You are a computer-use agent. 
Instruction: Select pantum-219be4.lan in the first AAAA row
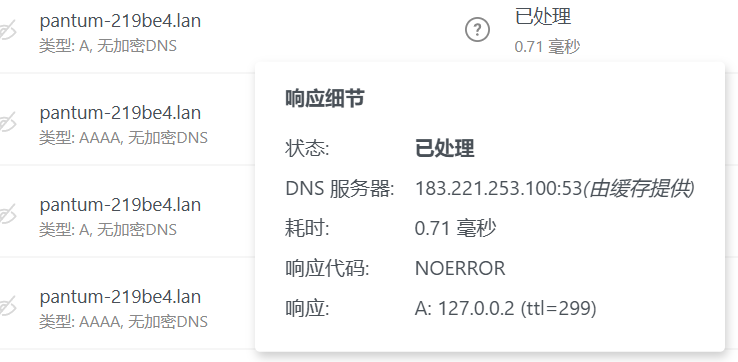click(120, 112)
